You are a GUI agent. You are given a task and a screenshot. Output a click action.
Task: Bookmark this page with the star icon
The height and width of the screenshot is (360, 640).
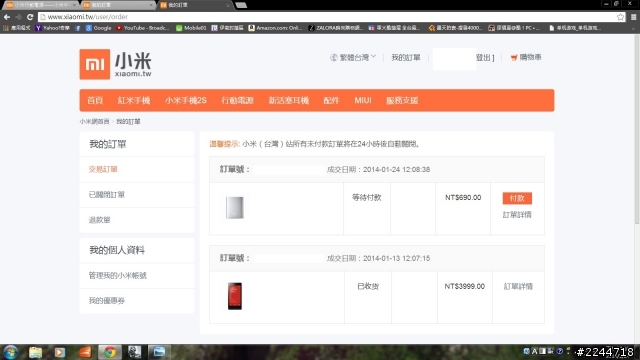(x=620, y=17)
